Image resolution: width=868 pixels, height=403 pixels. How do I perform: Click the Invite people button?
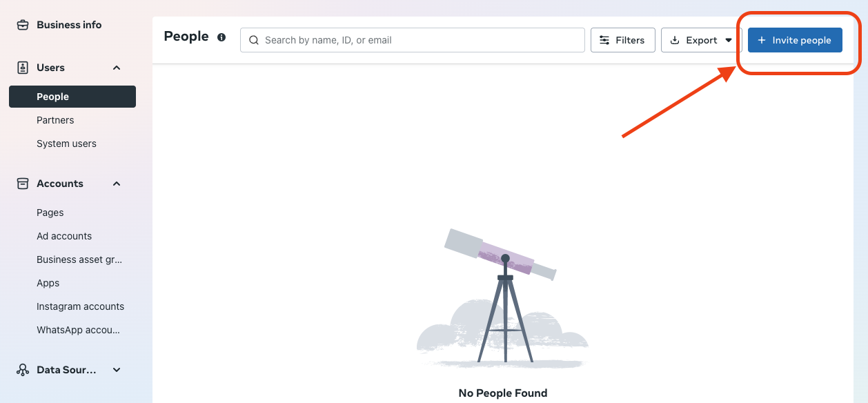[795, 40]
